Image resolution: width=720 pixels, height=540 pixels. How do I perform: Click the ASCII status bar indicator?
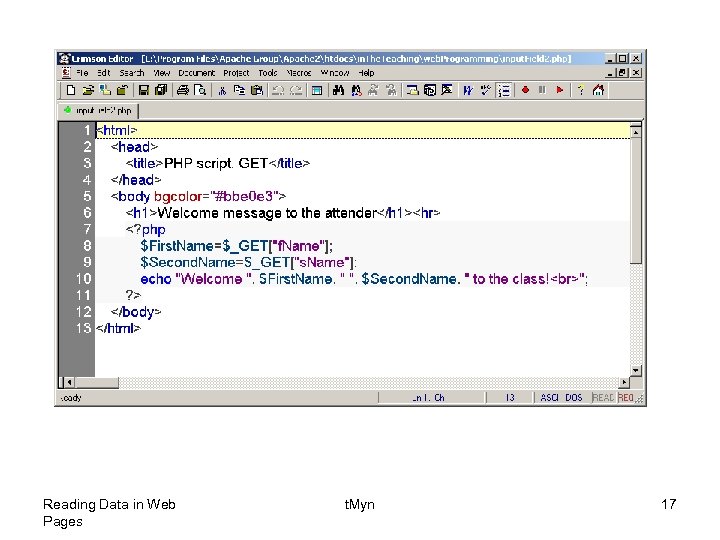click(x=549, y=398)
